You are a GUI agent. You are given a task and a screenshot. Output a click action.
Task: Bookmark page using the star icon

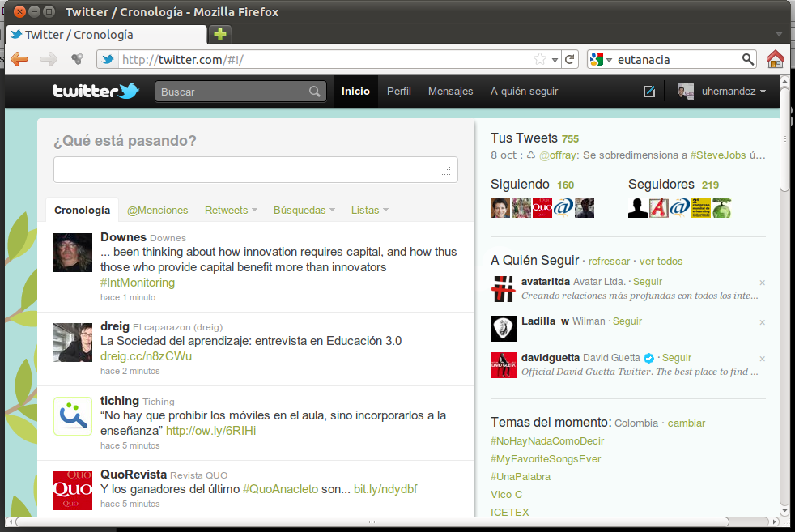(x=540, y=59)
